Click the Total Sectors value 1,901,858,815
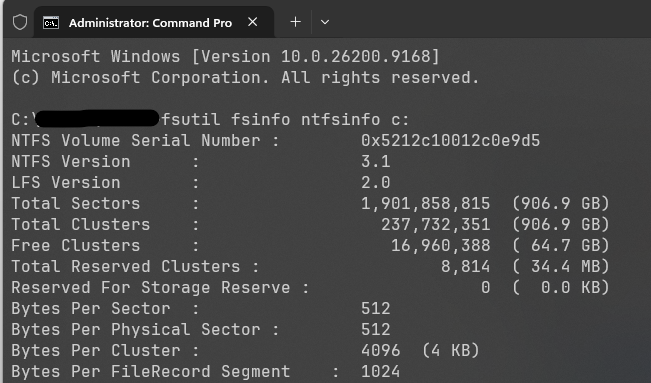651x383 pixels. (x=426, y=204)
